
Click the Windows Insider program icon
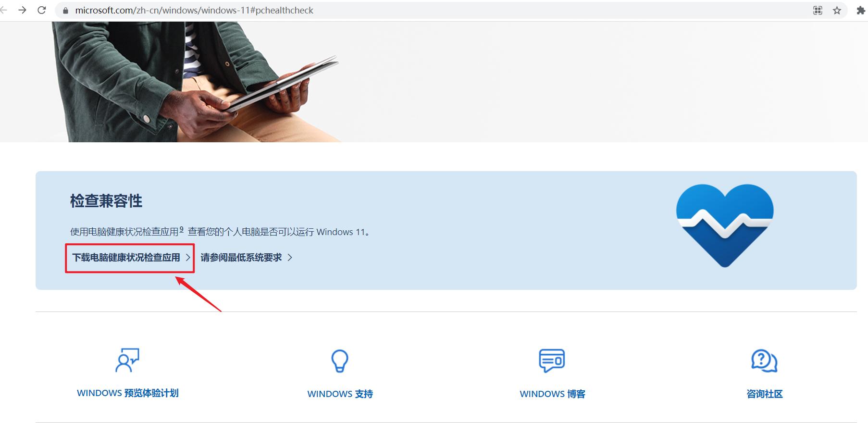point(127,360)
